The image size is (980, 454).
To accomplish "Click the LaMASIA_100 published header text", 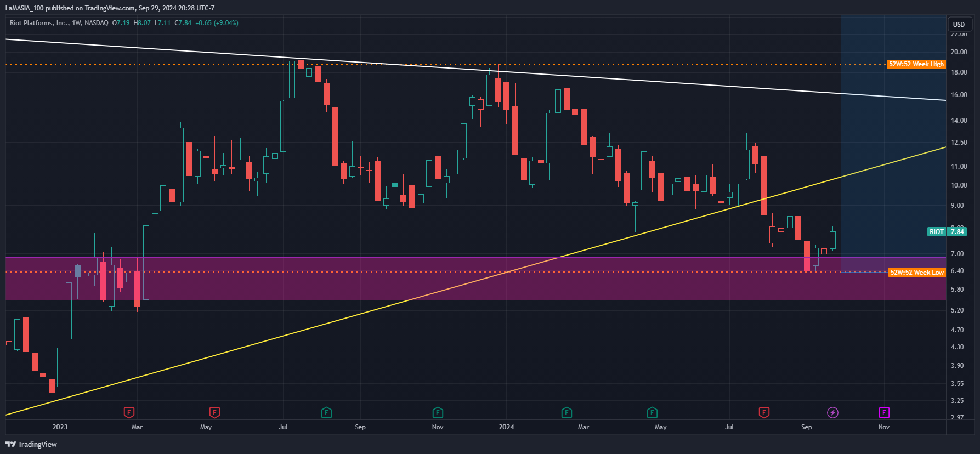I will [x=110, y=8].
